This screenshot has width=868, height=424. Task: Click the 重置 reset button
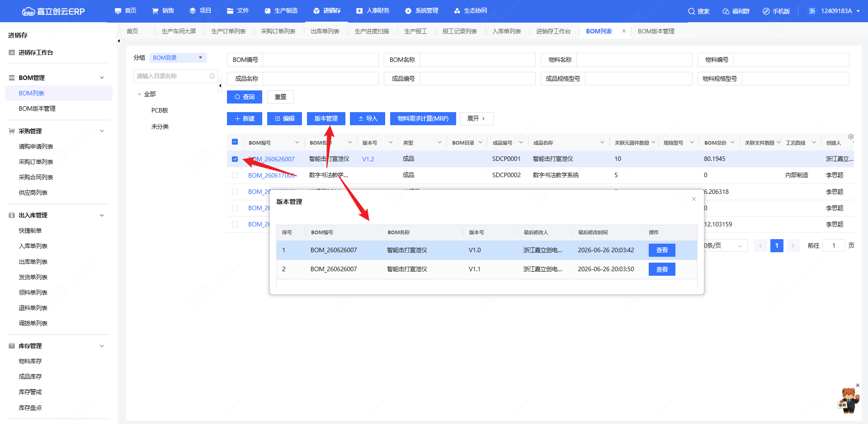pos(280,97)
